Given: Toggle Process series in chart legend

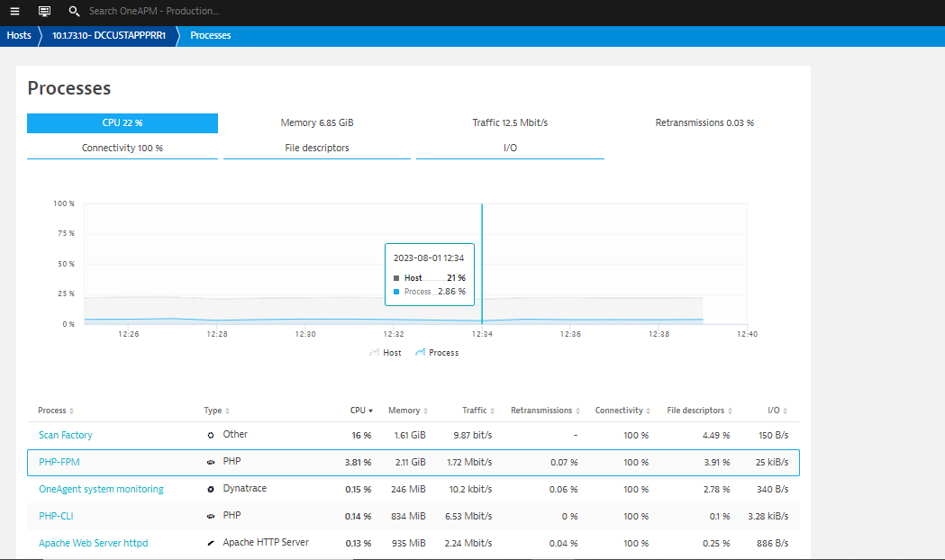Looking at the screenshot, I should pos(437,353).
